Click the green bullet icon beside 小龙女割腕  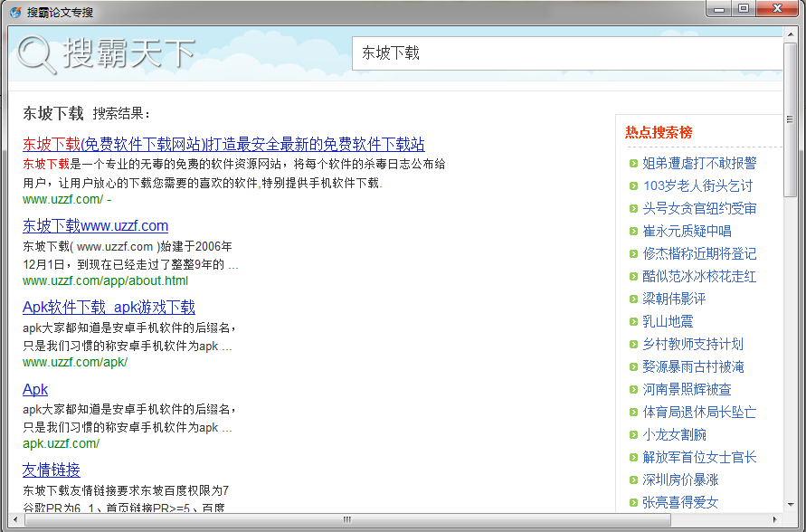coord(633,435)
